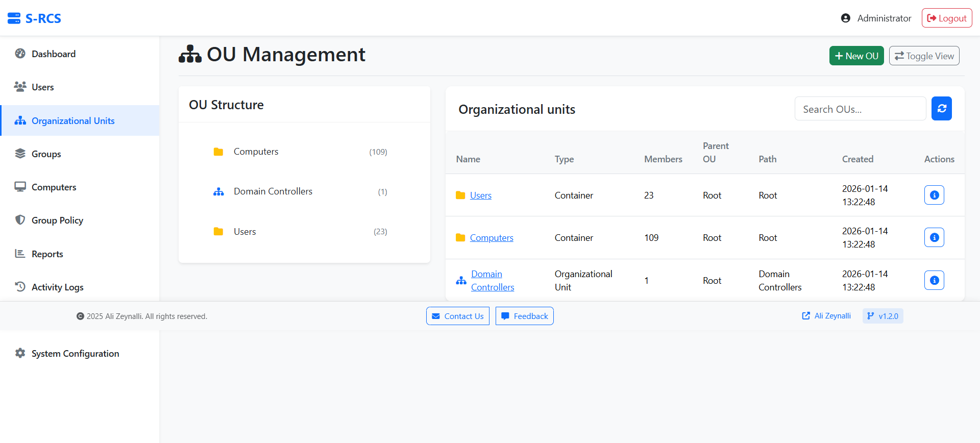Screen dimensions: 980x443
Task: Click the Parent OU column header
Action: click(x=716, y=152)
